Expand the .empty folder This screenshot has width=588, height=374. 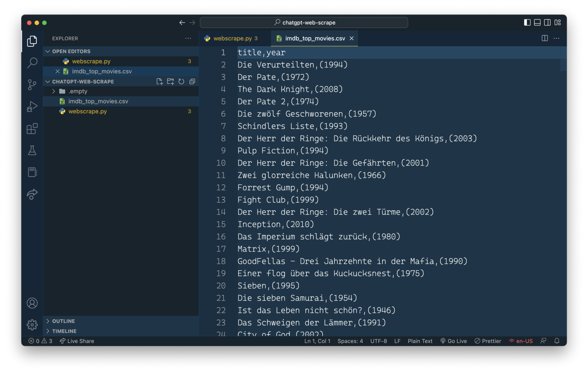click(121, 91)
